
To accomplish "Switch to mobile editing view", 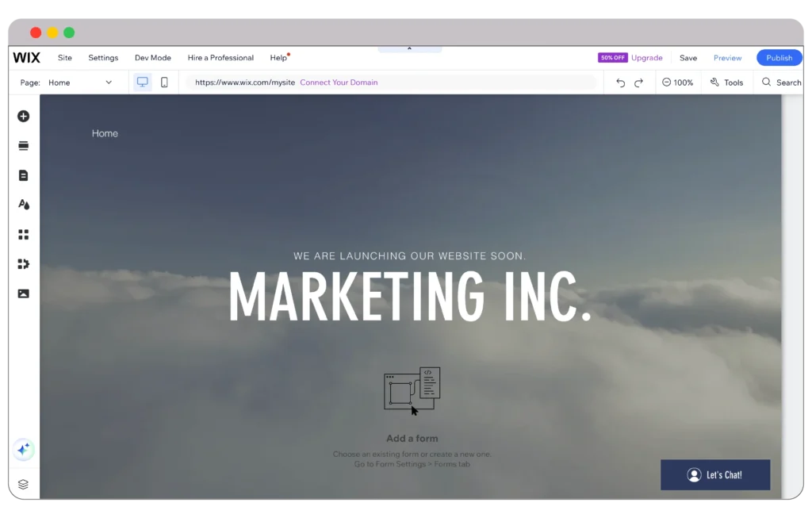I will click(164, 82).
